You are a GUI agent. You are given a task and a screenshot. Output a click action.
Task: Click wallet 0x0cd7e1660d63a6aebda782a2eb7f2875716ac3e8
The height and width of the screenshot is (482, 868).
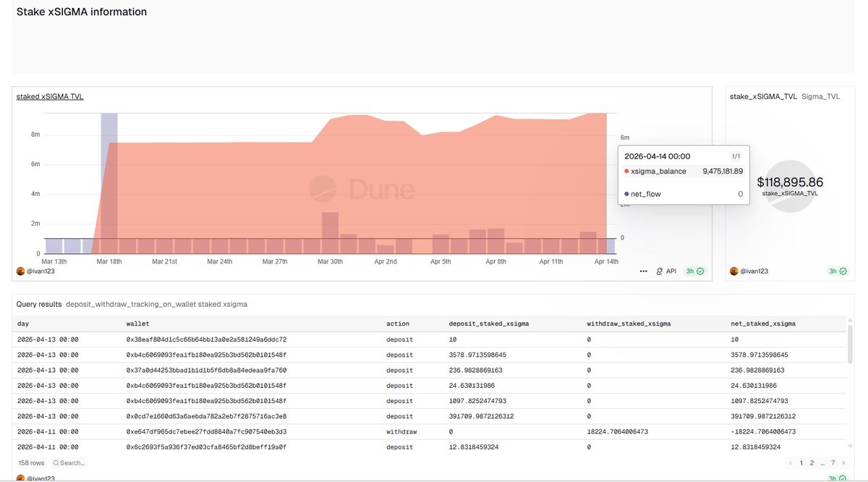click(207, 416)
